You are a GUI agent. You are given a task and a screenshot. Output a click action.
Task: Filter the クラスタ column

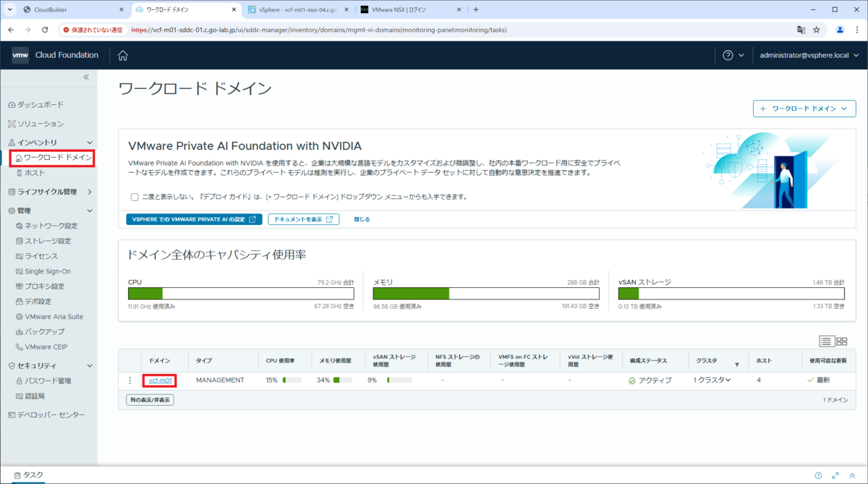tap(737, 365)
